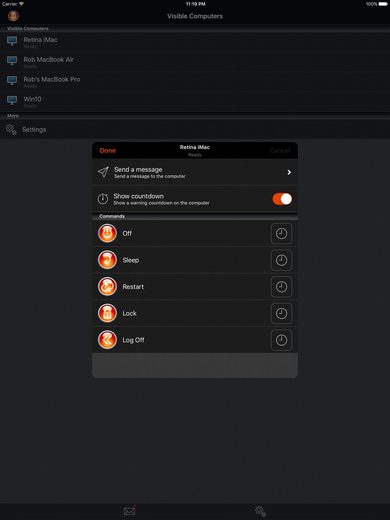Tap the orange Sleep icon
This screenshot has width=390, height=520.
pyautogui.click(x=107, y=260)
